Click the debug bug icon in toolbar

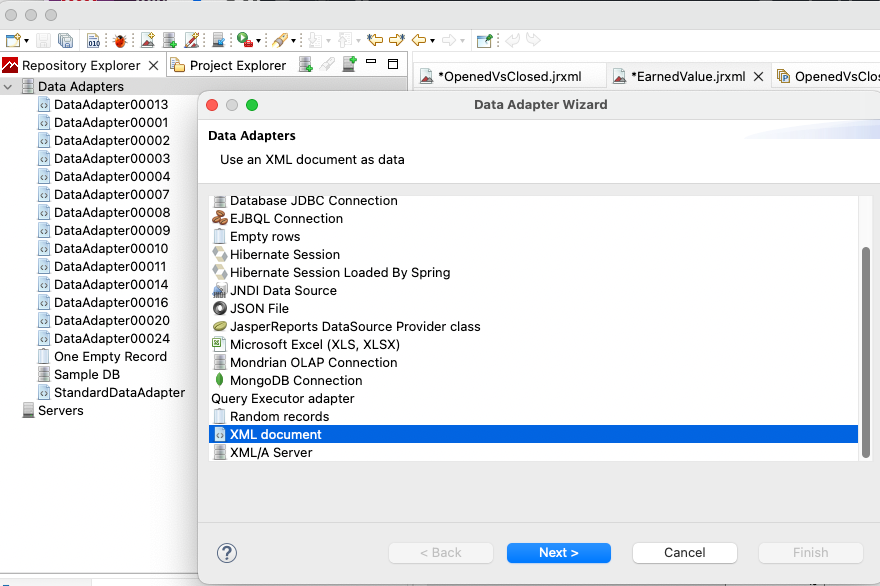pyautogui.click(x=120, y=41)
